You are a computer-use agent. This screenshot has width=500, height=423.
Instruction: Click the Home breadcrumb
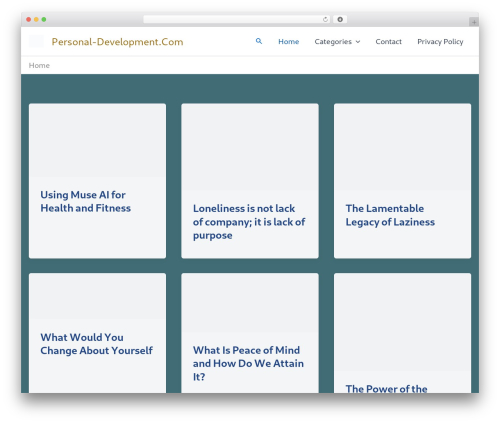click(39, 65)
